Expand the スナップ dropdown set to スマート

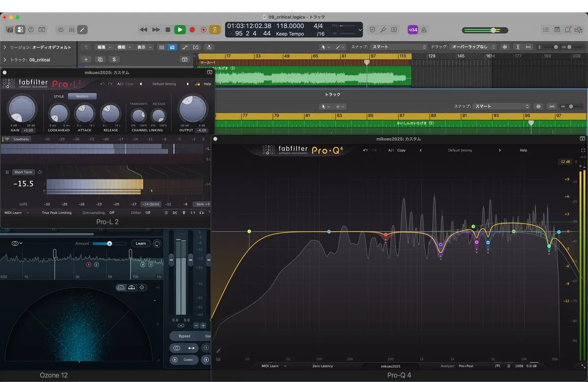coord(399,47)
